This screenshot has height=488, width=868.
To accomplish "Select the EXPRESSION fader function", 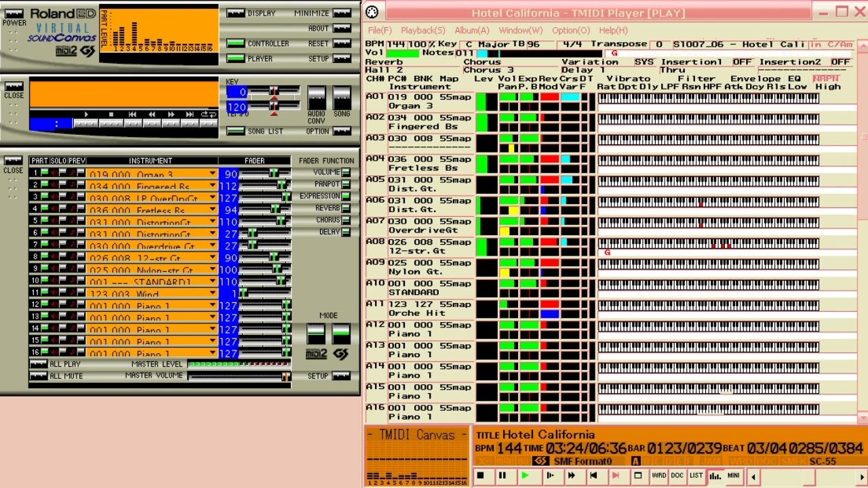I will point(346,196).
